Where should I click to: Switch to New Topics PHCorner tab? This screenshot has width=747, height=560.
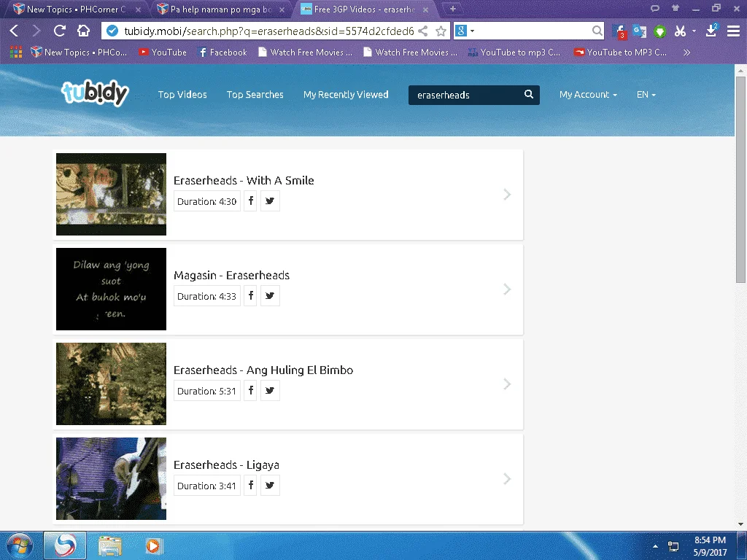pyautogui.click(x=76, y=9)
